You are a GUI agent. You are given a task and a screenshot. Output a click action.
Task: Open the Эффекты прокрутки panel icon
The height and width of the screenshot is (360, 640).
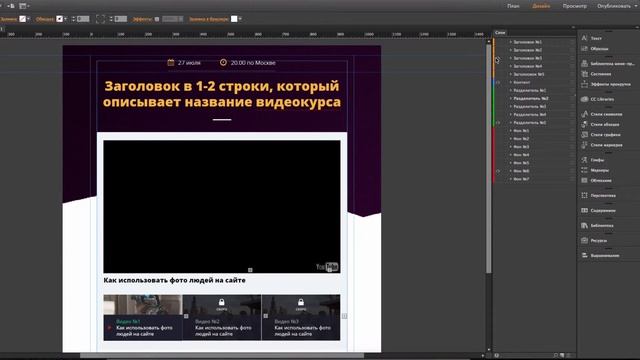584,84
